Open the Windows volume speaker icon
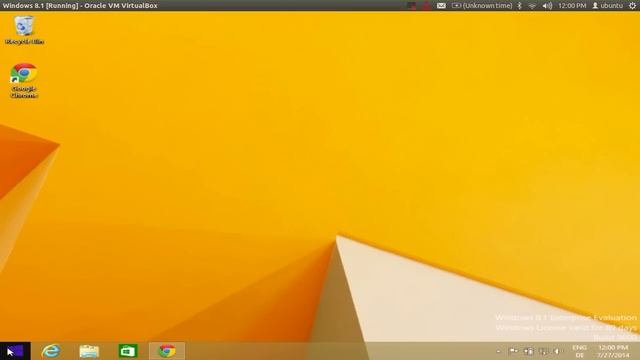The width and height of the screenshot is (640, 360). (557, 351)
